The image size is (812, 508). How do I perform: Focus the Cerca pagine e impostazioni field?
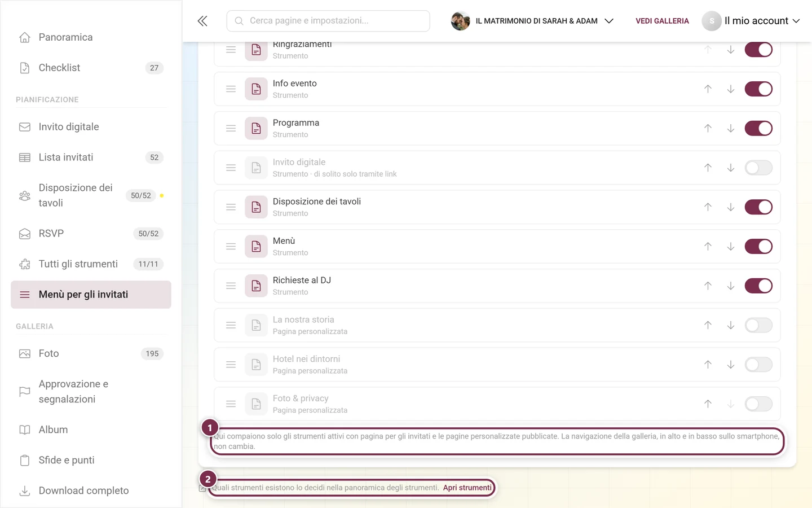pos(328,21)
